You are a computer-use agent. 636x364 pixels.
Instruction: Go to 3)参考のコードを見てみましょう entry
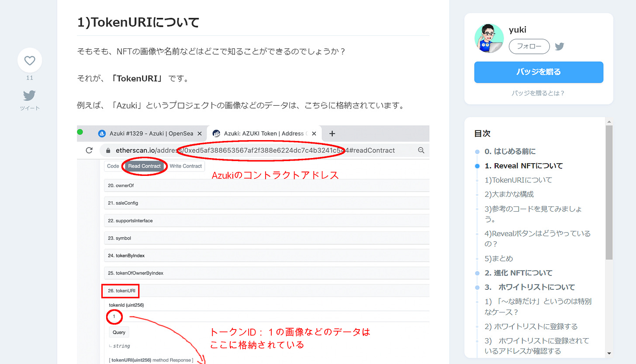pos(533,214)
